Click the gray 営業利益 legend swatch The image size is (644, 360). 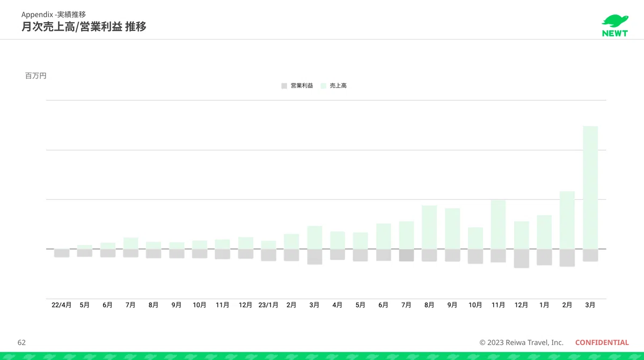pos(284,85)
